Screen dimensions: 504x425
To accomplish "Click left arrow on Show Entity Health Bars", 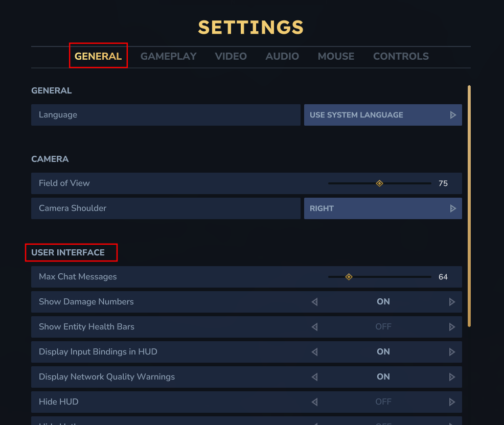I will click(x=314, y=327).
